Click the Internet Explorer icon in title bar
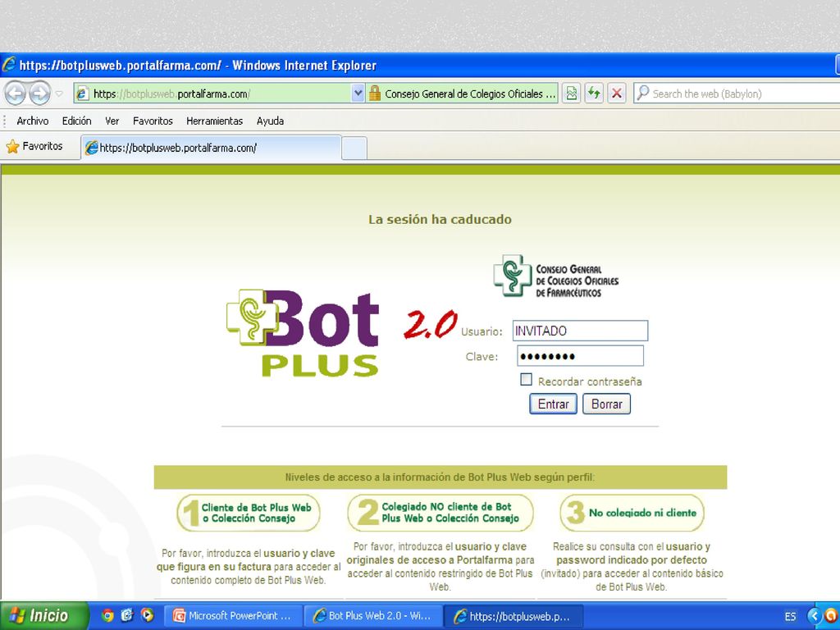Viewport: 840px width, 630px height. click(x=9, y=65)
